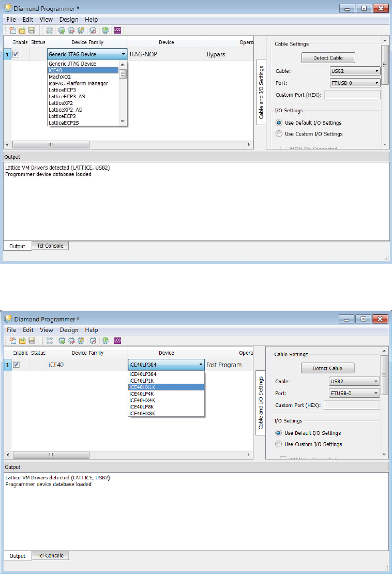The width and height of the screenshot is (392, 574).
Task: Click Edit device properties icon in upper window
Action: [x=81, y=31]
